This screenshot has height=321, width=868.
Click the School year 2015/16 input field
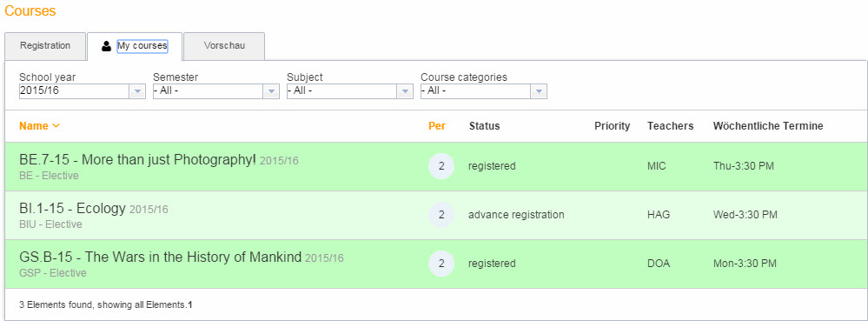pos(74,91)
